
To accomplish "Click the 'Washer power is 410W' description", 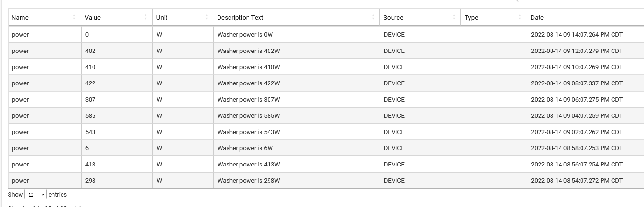I will [249, 67].
